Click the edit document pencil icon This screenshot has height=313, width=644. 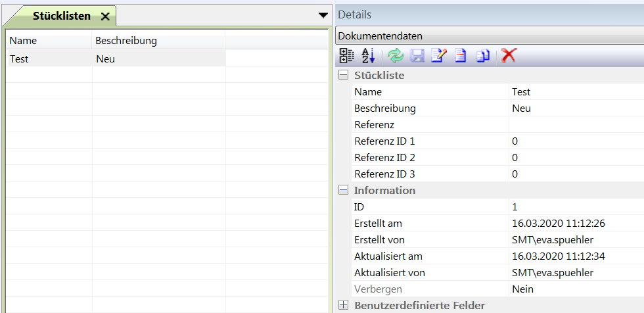click(x=438, y=56)
